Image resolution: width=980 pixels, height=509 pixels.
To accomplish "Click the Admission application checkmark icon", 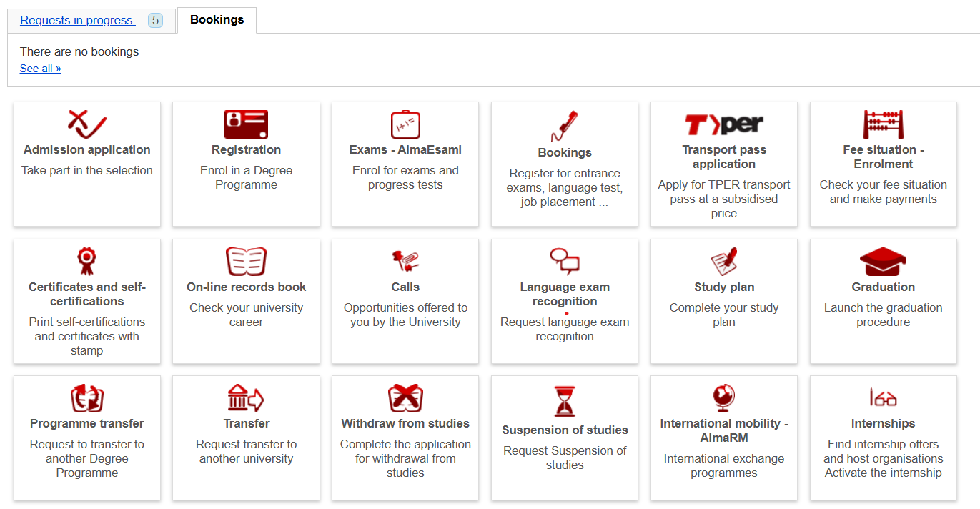I will click(87, 124).
